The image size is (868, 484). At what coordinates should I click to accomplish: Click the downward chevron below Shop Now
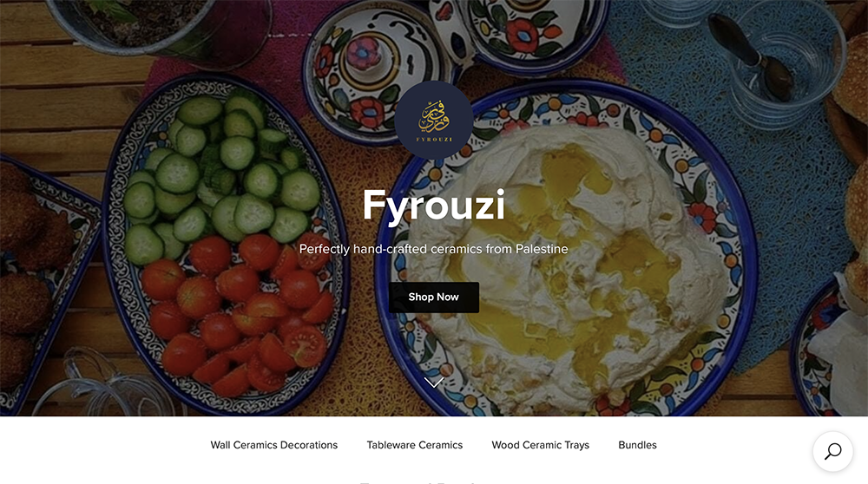tap(434, 382)
